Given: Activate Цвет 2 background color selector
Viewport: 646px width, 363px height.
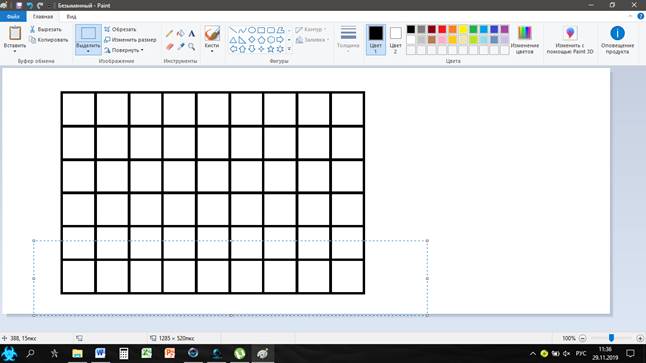Looking at the screenshot, I should 396,40.
